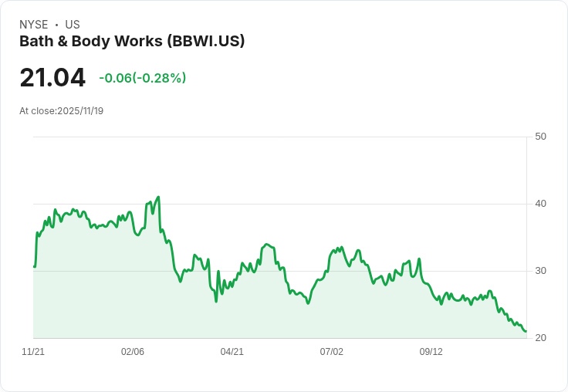Click the 07/02 date on x-axis
Screen dimensions: 568x392
coord(331,352)
